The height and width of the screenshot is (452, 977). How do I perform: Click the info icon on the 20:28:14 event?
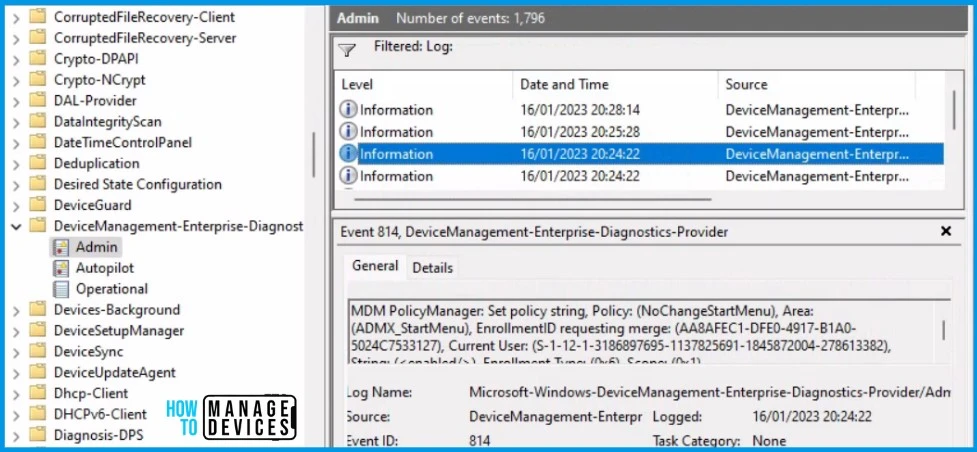coord(348,110)
